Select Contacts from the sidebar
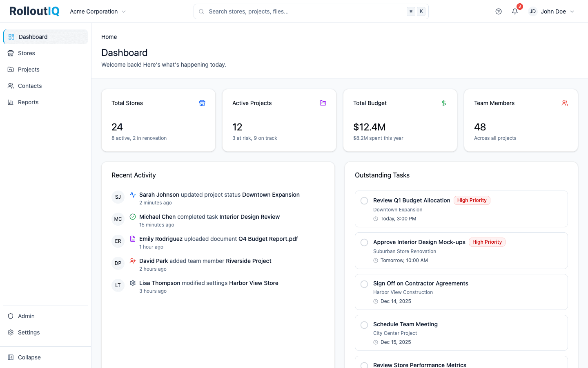 29,86
